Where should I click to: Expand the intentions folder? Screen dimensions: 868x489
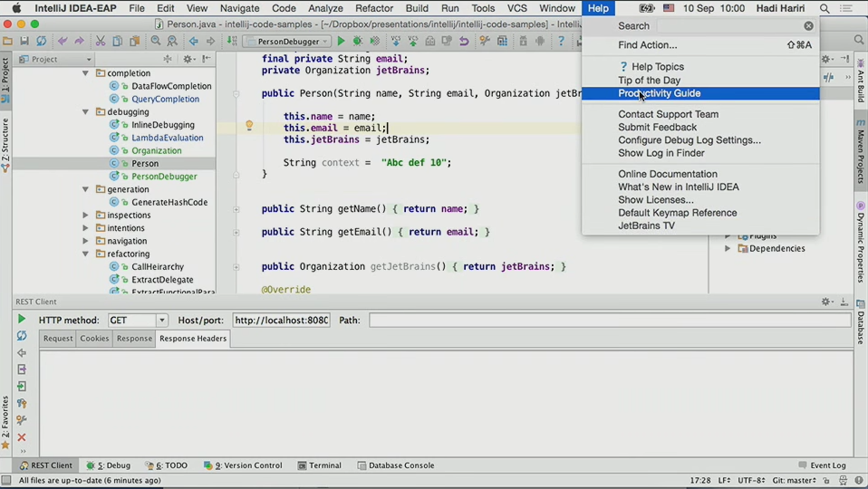coord(86,228)
